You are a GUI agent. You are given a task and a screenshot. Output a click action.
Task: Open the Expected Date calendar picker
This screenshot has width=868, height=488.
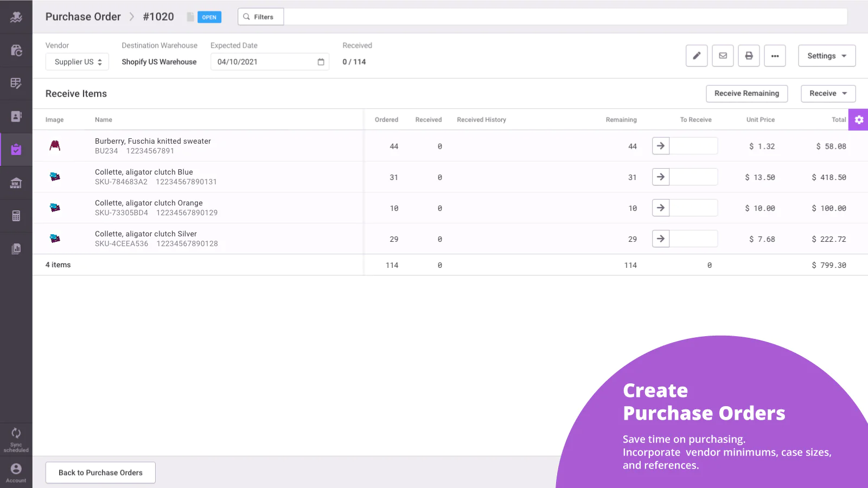pos(321,62)
